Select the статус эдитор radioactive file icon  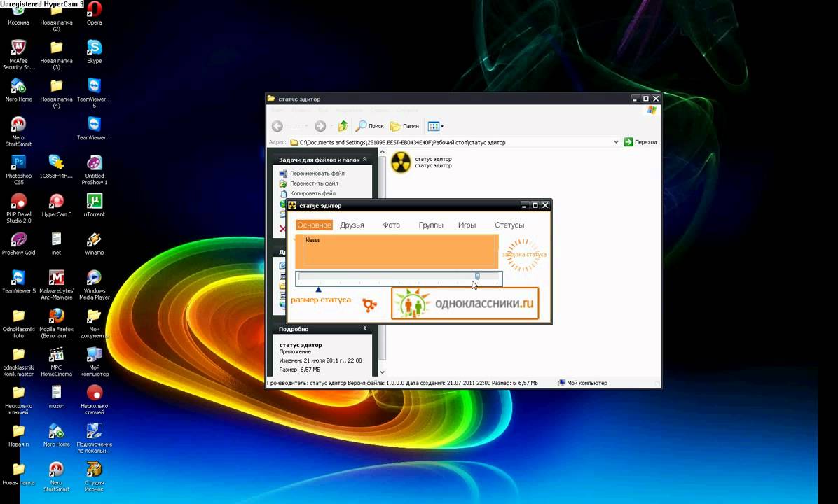point(401,162)
